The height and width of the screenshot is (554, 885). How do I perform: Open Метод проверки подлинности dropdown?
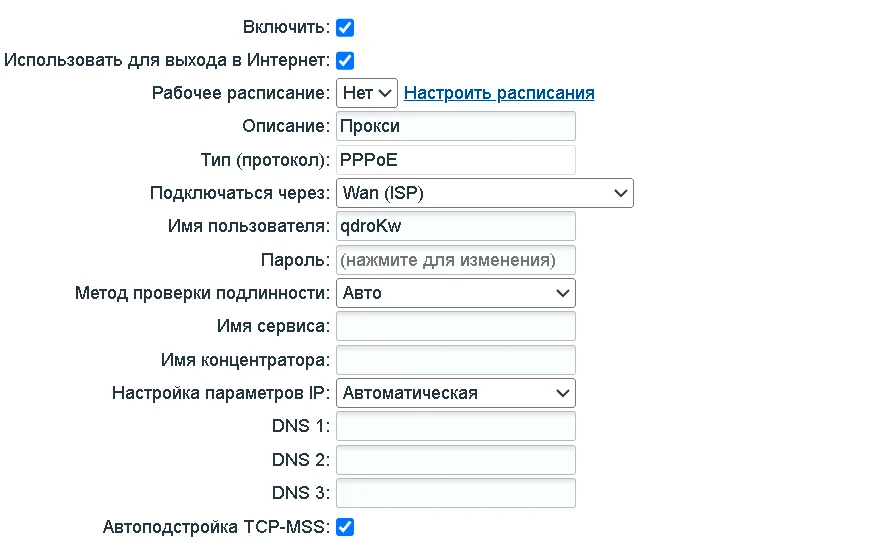pyautogui.click(x=456, y=293)
